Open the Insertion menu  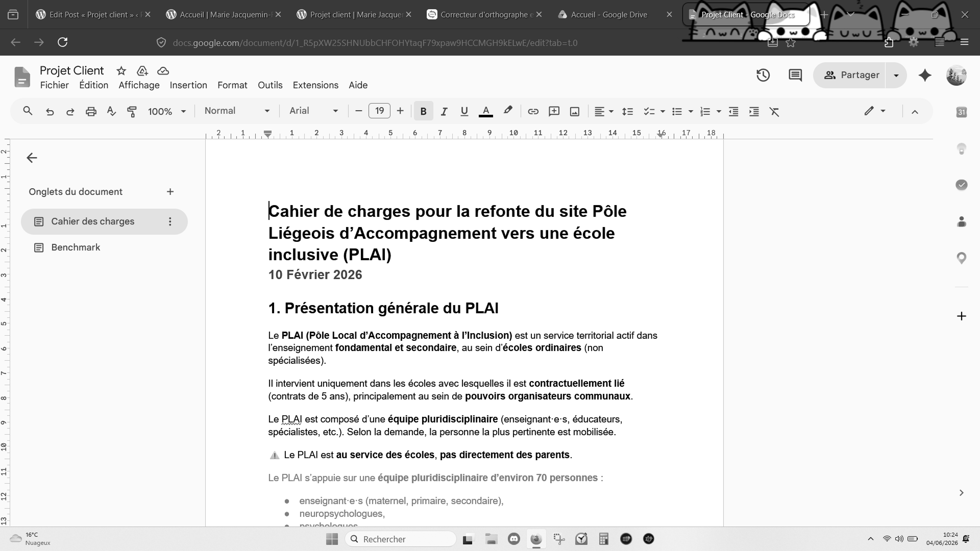(x=188, y=85)
